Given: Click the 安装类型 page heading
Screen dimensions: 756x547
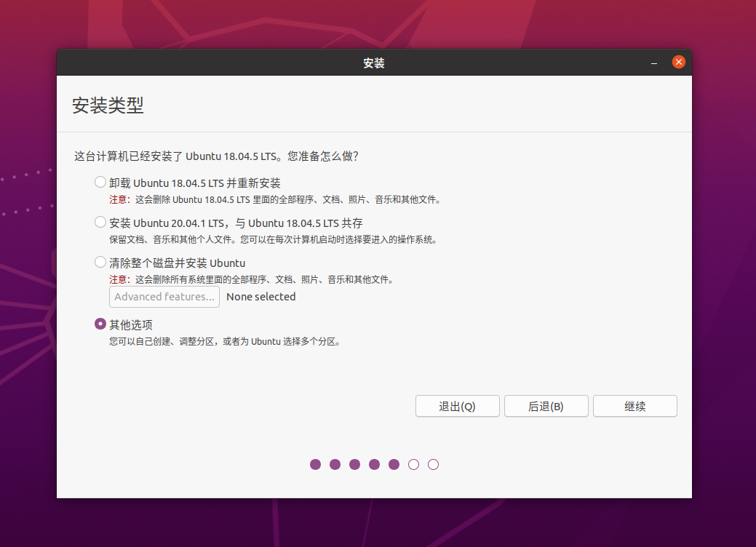Looking at the screenshot, I should coord(108,105).
